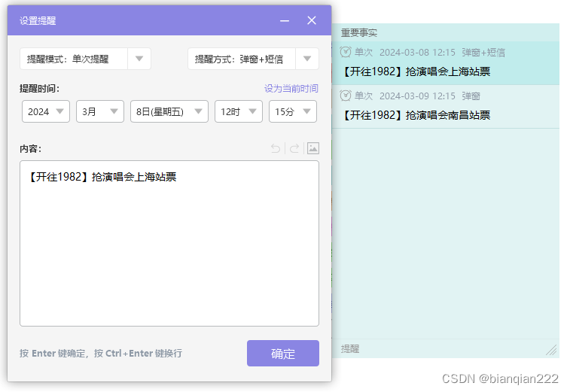The width and height of the screenshot is (570, 392).
Task: Open the 提醒方式 dropdown arrow
Action: [307, 59]
